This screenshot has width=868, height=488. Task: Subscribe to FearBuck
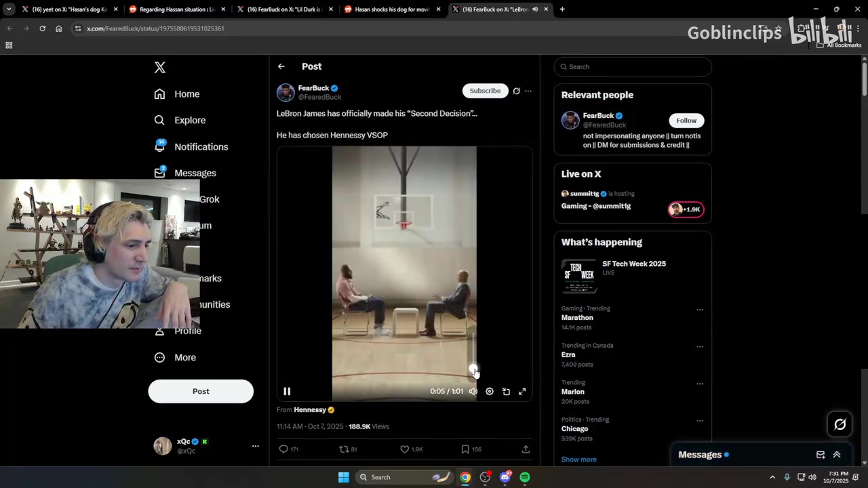click(485, 91)
